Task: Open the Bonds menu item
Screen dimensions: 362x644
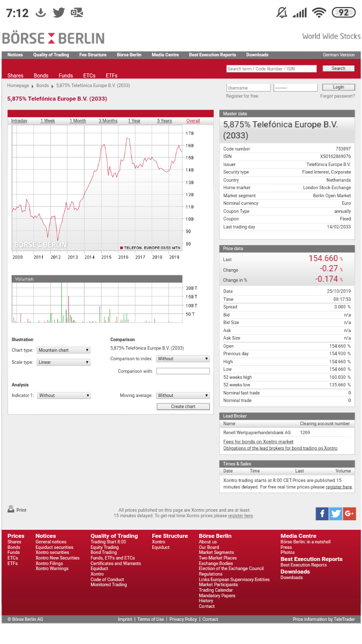Action: 41,75
